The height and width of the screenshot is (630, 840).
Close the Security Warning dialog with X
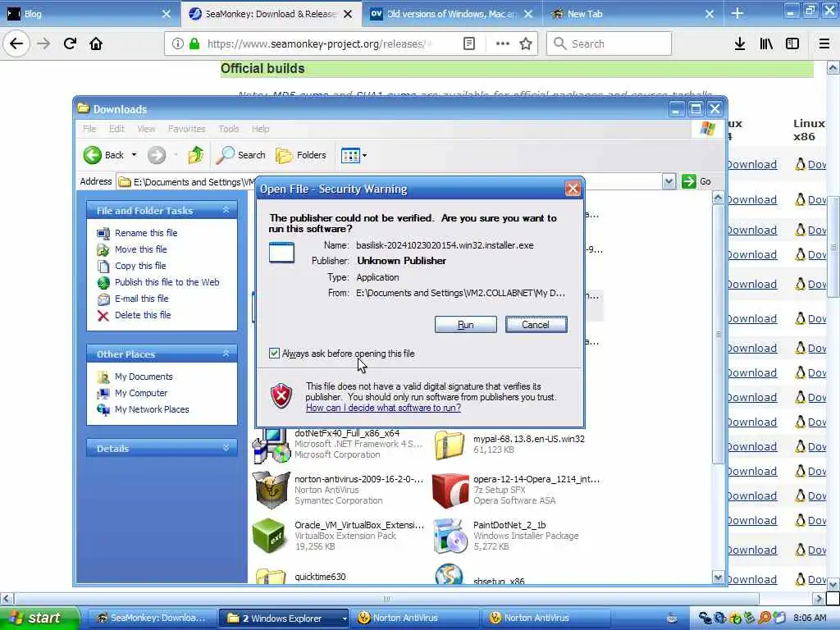pyautogui.click(x=573, y=189)
